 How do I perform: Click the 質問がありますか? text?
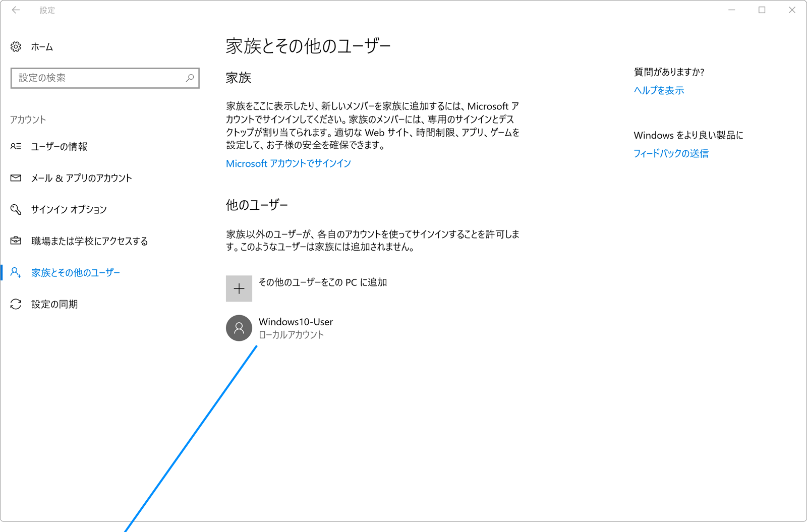point(669,72)
